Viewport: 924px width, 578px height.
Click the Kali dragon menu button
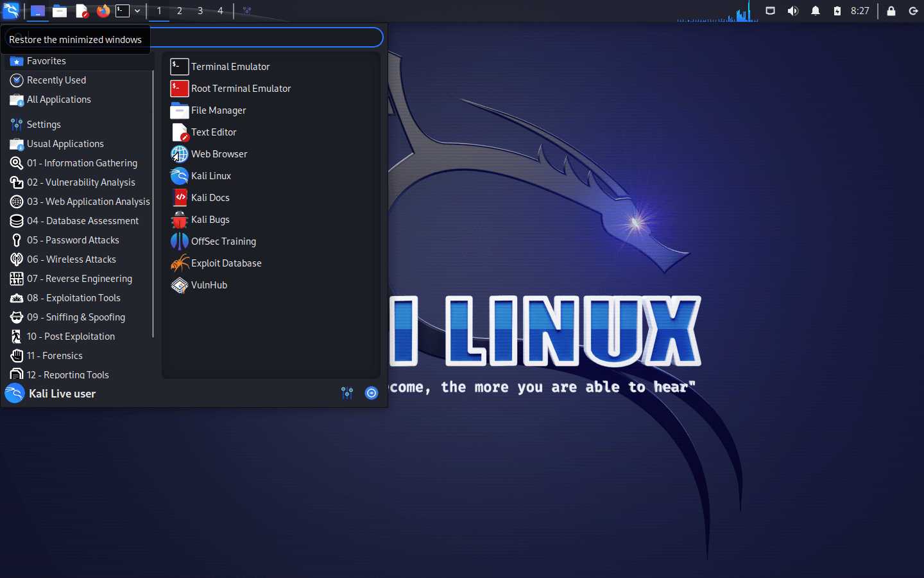point(11,11)
